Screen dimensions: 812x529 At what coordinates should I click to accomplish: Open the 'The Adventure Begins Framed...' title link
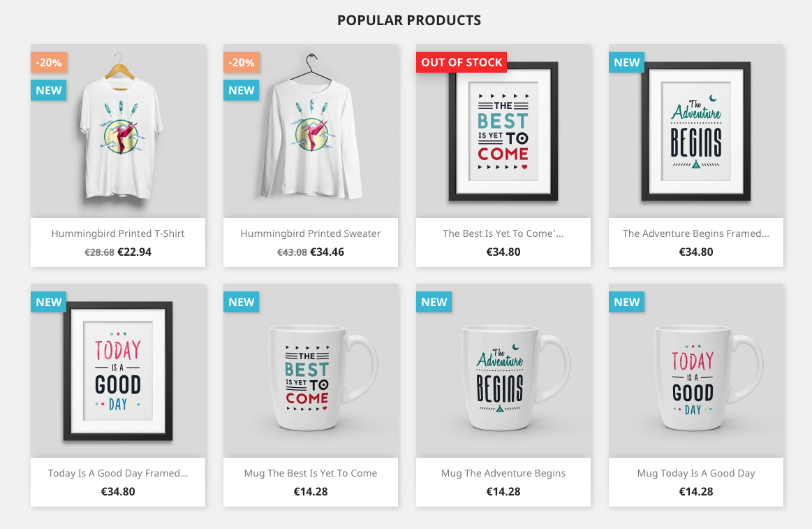696,233
